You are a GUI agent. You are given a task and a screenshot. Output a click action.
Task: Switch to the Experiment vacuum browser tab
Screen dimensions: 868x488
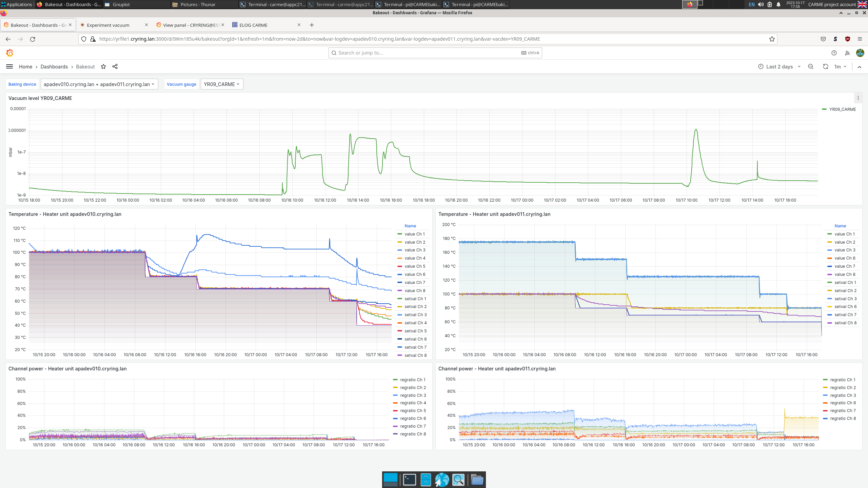(x=108, y=25)
